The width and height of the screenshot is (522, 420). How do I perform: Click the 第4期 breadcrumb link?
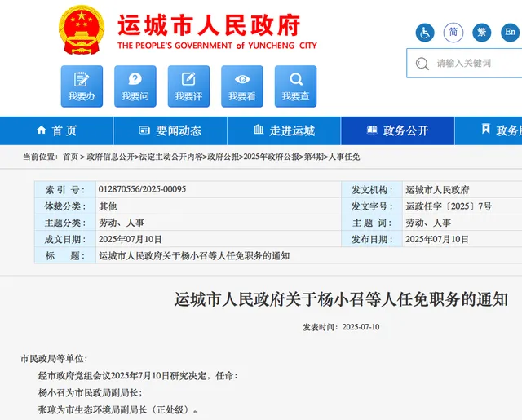coord(313,157)
